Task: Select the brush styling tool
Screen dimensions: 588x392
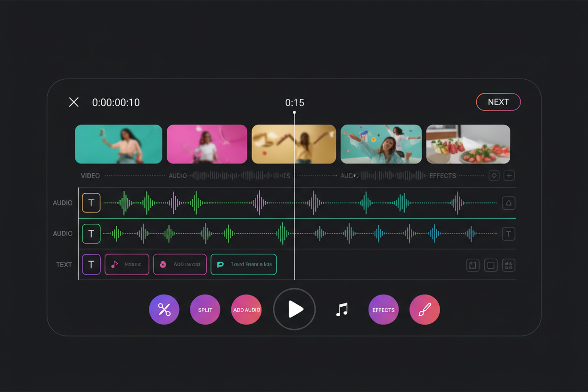Action: click(425, 310)
